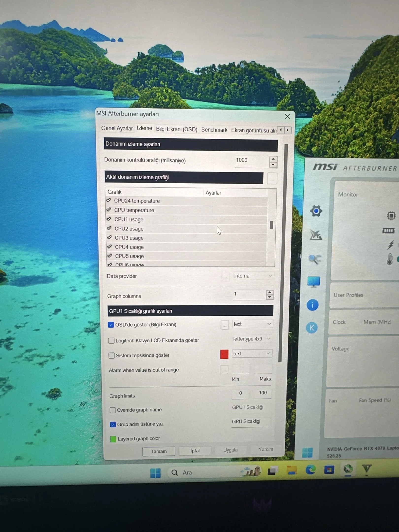Click the MSI Afterburner taskbar icon
This screenshot has height=532, width=399.
click(348, 469)
